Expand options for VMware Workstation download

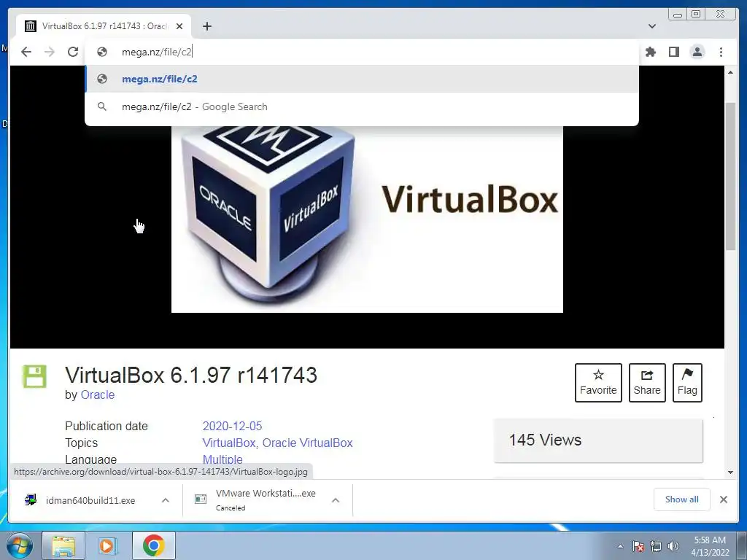tap(336, 500)
